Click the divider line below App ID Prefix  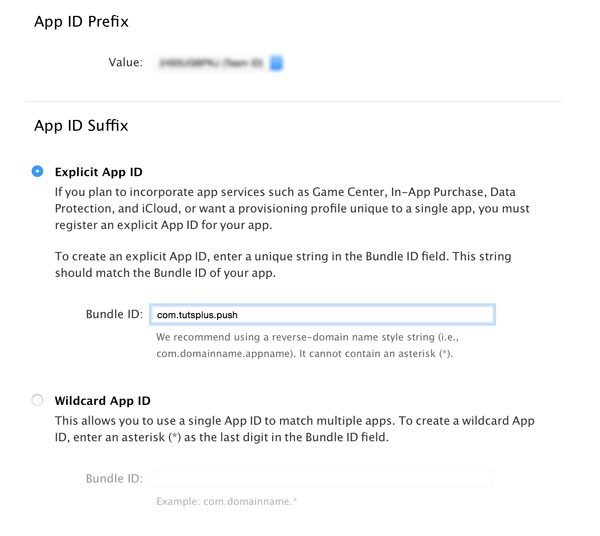[295, 101]
